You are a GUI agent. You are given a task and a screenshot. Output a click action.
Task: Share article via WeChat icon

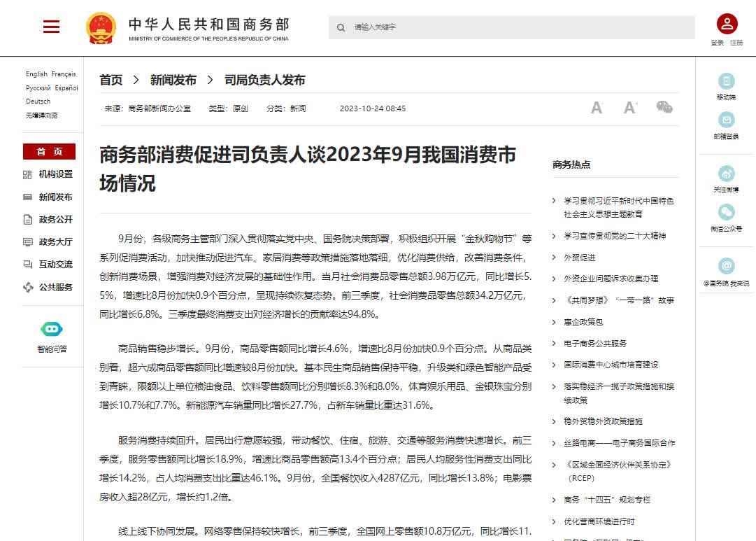664,107
